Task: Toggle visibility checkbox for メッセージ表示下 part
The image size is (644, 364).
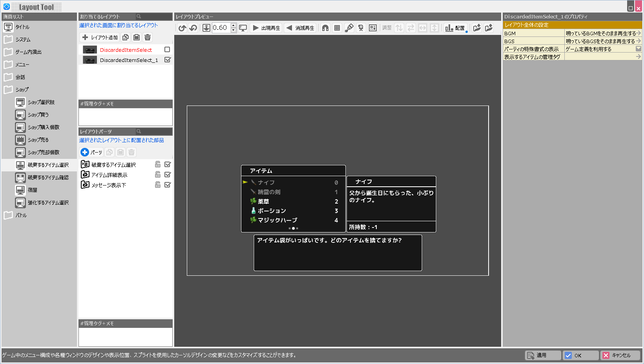Action: 168,185
